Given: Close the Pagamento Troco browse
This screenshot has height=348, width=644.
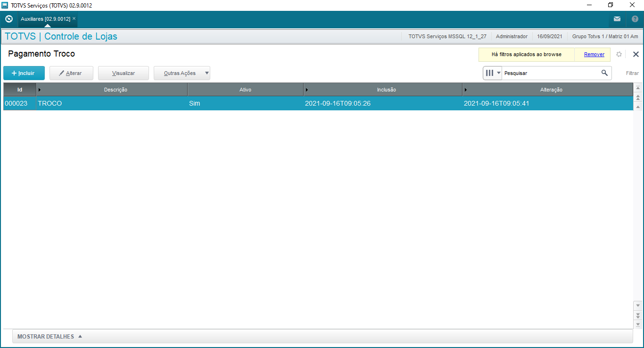Looking at the screenshot, I should (636, 54).
